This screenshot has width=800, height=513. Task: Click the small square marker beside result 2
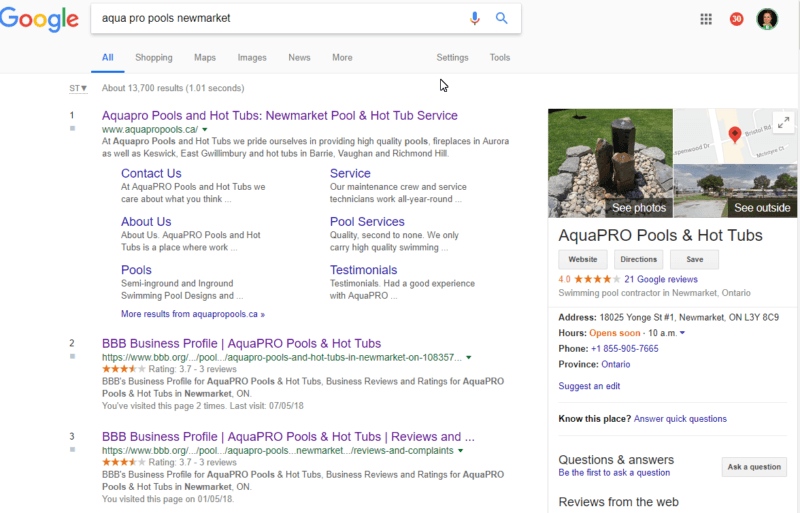[x=72, y=356]
